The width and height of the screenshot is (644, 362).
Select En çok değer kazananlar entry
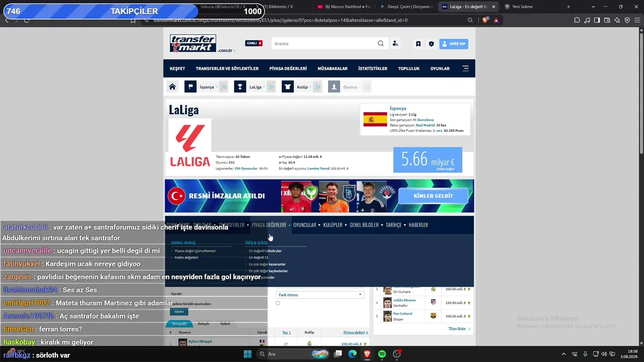267,264
